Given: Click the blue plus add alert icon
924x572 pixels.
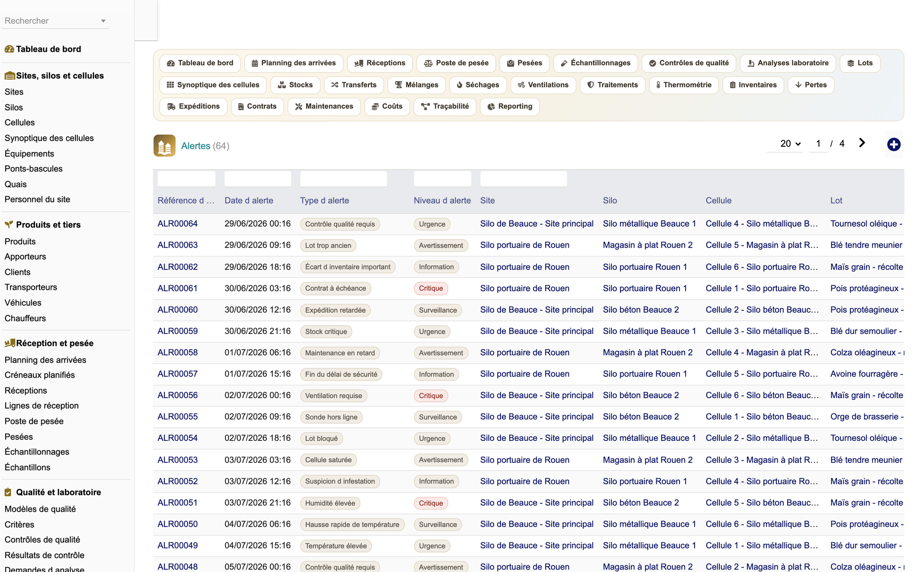Looking at the screenshot, I should pyautogui.click(x=894, y=144).
